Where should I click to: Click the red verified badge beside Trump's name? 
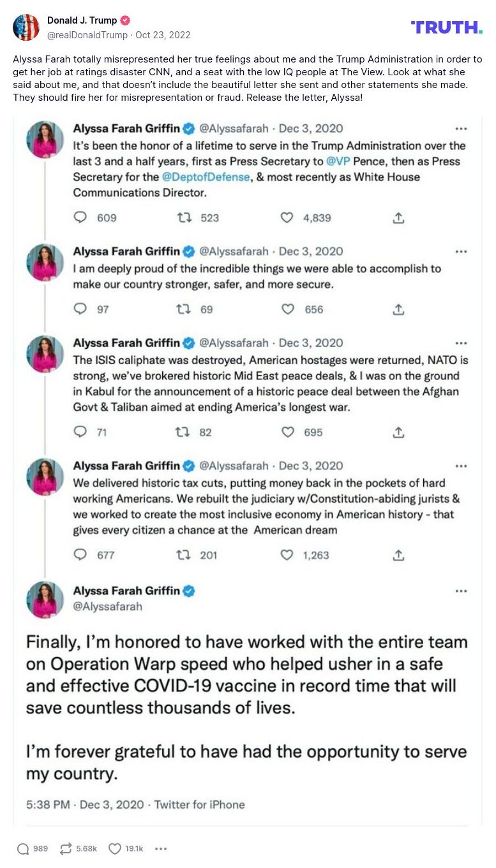point(126,20)
